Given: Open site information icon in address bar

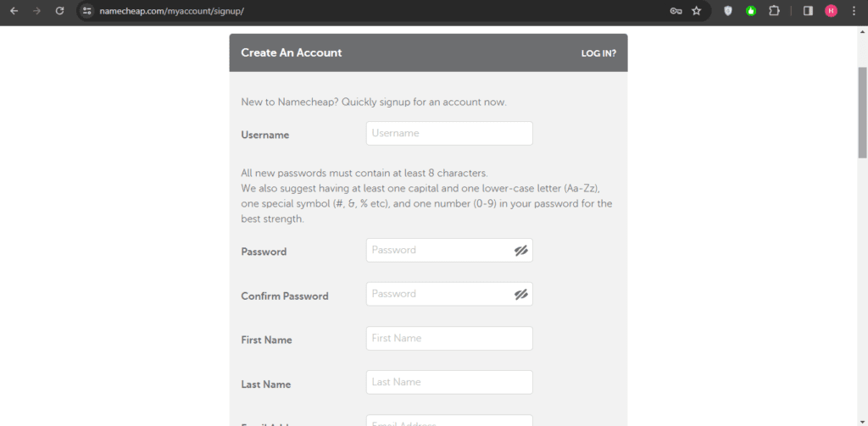Looking at the screenshot, I should (87, 10).
